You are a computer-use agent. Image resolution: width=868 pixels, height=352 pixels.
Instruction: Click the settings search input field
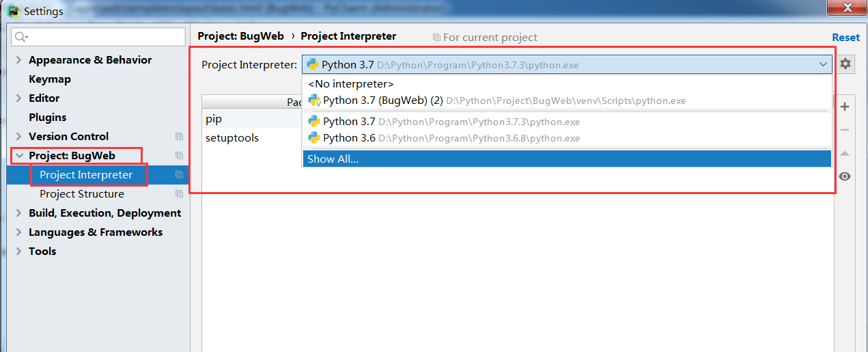click(x=99, y=37)
